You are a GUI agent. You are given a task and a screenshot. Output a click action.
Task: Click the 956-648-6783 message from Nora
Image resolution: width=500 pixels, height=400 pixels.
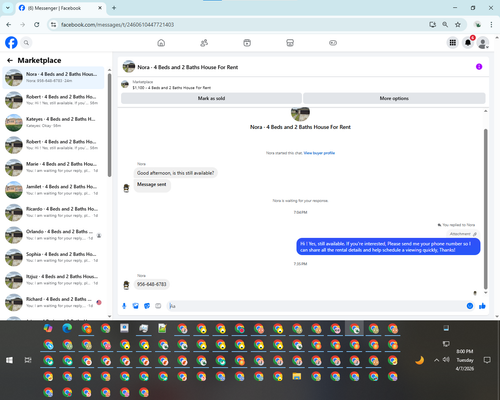tap(152, 284)
